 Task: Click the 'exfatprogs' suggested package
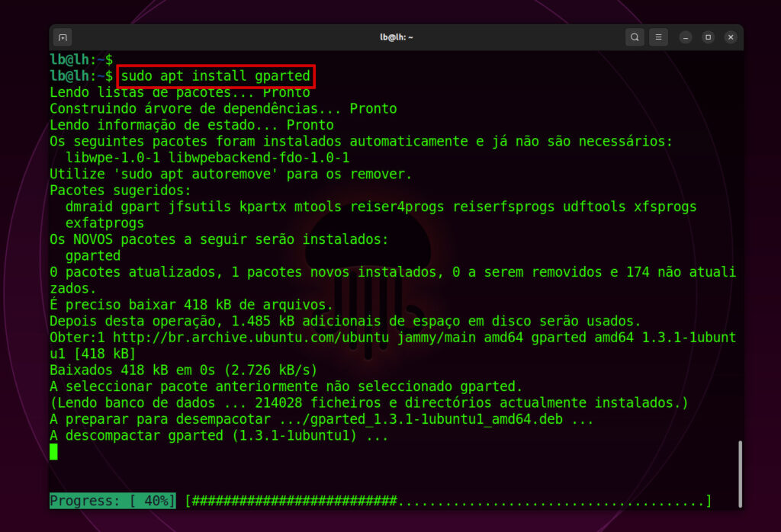pos(105,223)
